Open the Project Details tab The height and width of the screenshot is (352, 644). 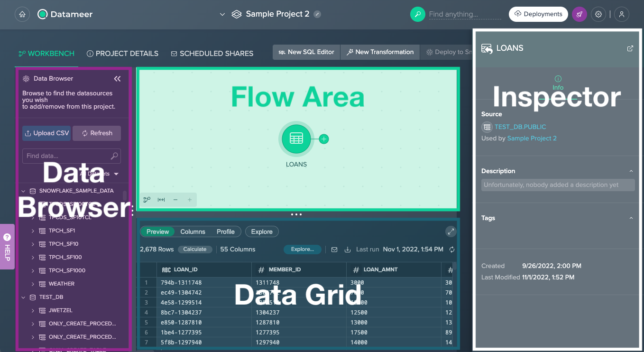tap(122, 54)
